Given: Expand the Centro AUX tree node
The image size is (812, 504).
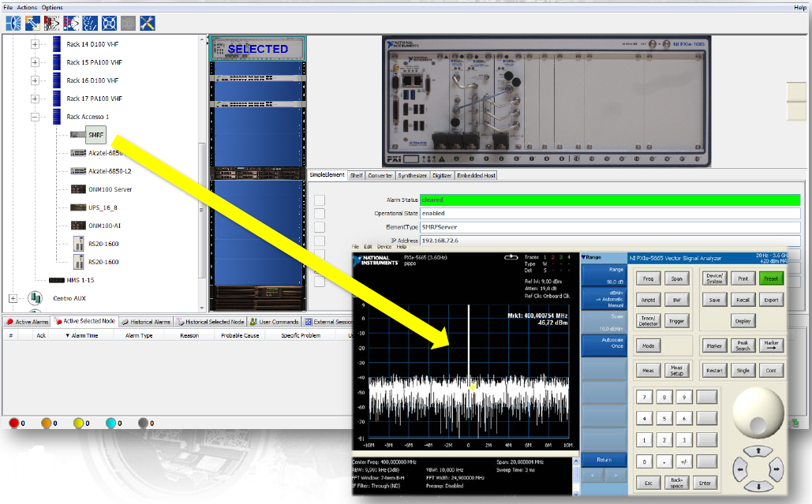Looking at the screenshot, I should (13, 298).
